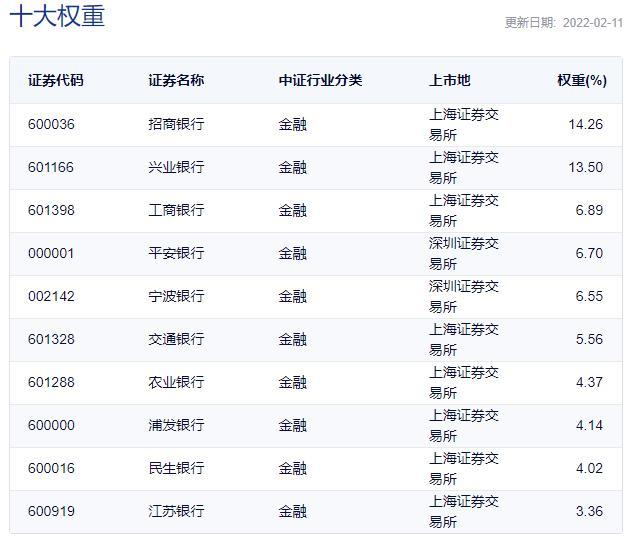Open the 民生银行 entry
This screenshot has height=542, width=629.
tap(176, 469)
